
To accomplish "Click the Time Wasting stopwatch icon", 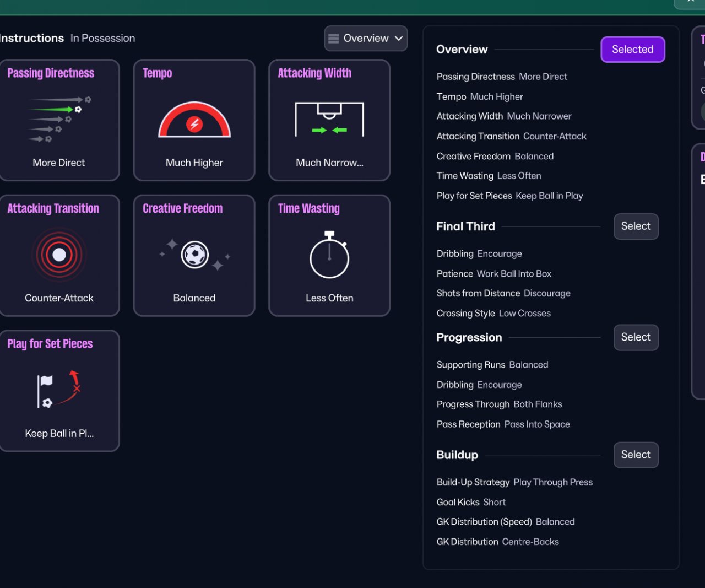I will pos(329,255).
